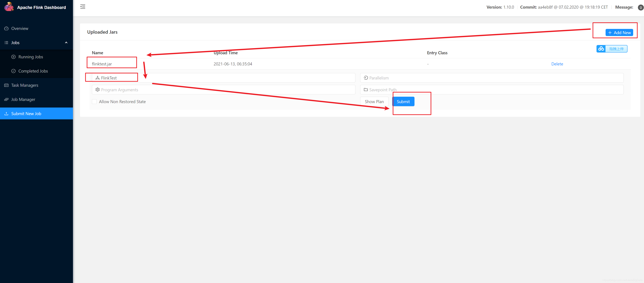Click the Version: 1.10.0 text

click(x=500, y=7)
